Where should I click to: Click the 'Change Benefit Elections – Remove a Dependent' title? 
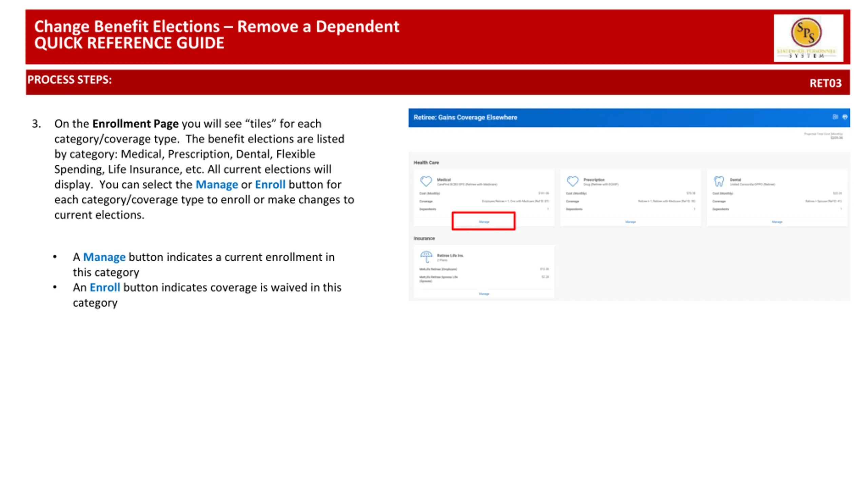(x=217, y=26)
